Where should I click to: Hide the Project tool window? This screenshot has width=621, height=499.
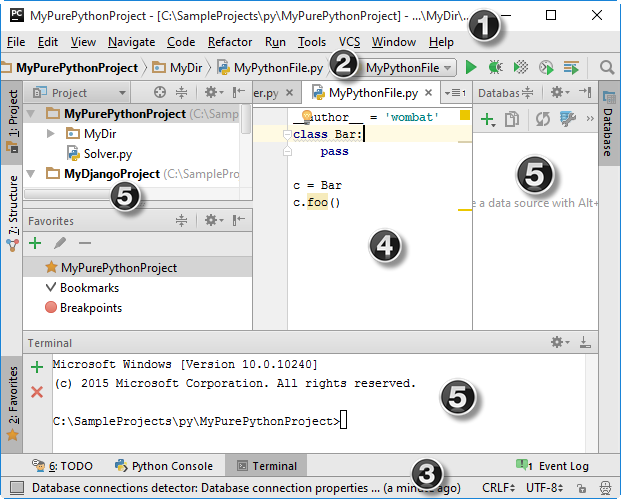(238, 92)
